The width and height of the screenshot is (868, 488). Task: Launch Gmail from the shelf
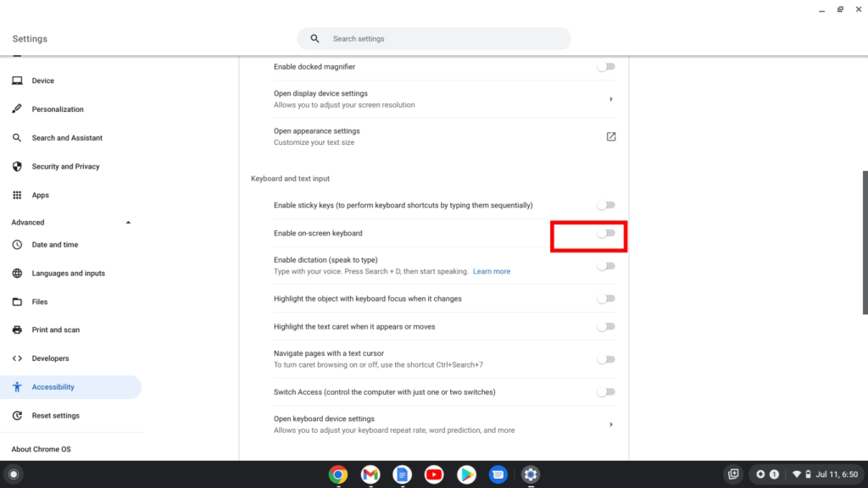[370, 474]
